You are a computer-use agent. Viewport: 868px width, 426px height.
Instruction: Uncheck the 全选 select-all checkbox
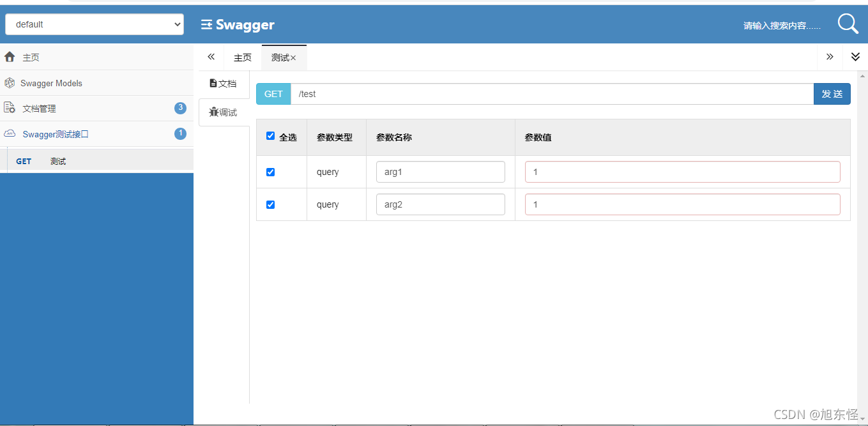tap(270, 135)
